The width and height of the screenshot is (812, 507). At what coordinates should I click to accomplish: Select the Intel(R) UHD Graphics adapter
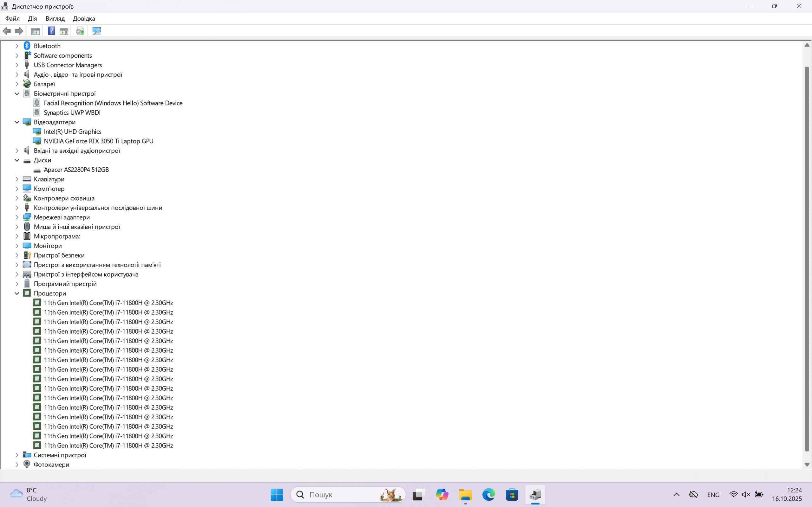click(72, 132)
